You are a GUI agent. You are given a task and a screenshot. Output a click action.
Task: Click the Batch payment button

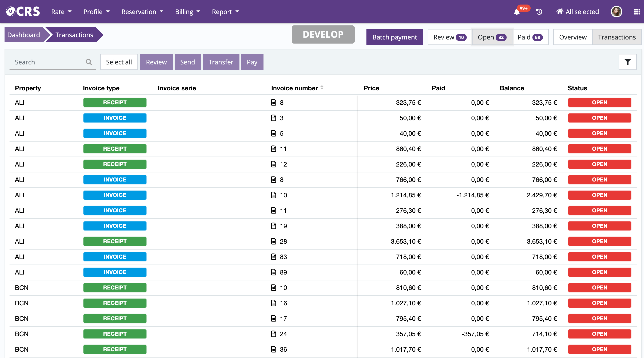[395, 37]
